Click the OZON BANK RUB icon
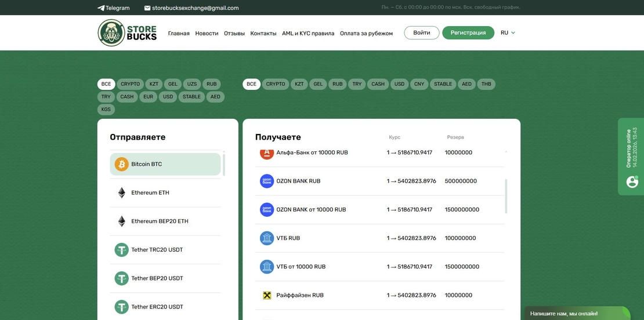 266,181
